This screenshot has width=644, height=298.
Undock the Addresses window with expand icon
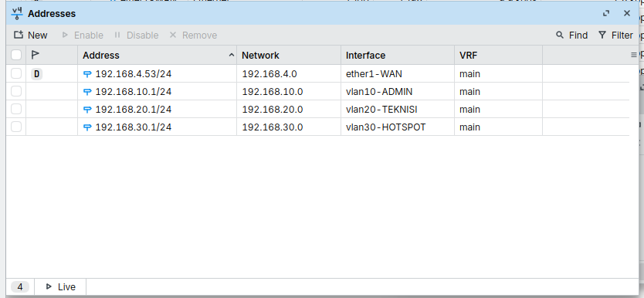(x=606, y=14)
